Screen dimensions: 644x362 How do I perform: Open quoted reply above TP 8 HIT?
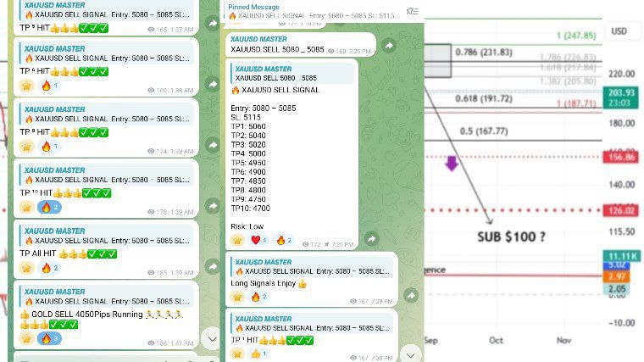[106, 114]
